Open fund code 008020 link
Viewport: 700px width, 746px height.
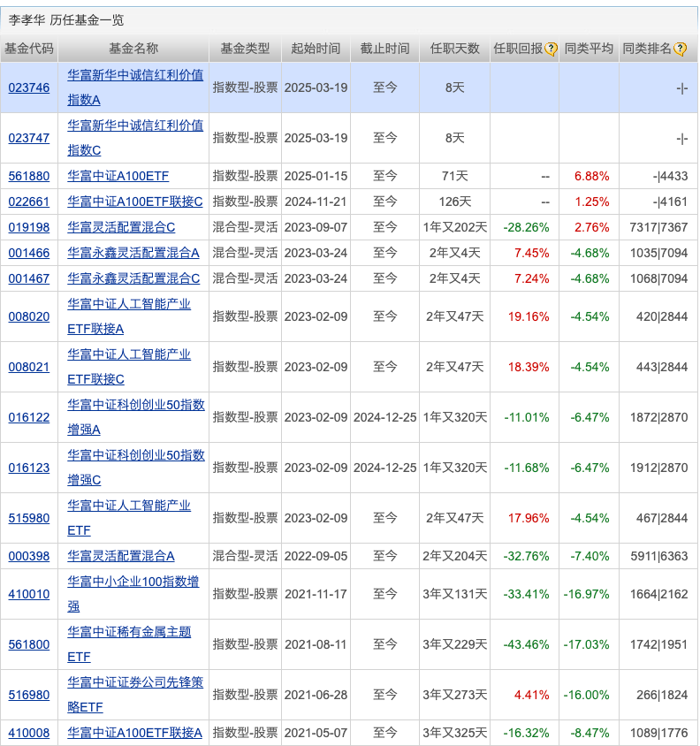[29, 316]
